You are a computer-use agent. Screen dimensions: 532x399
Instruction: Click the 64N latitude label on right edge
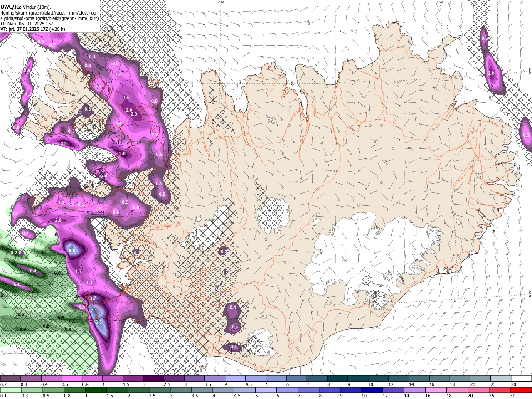530,294
